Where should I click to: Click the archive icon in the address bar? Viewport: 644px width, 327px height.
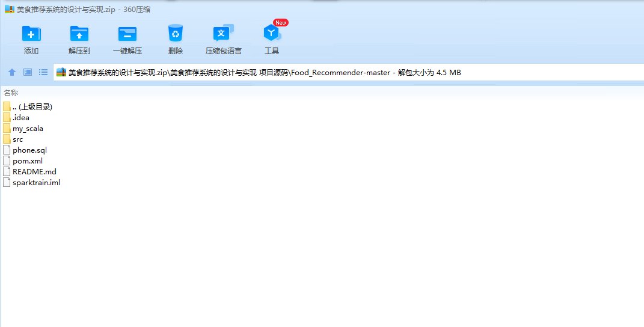point(61,72)
